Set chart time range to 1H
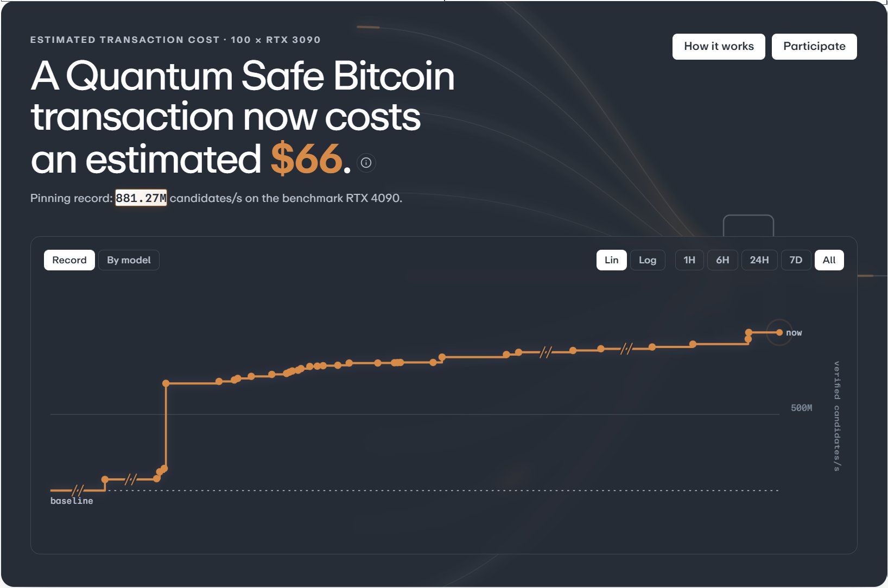The width and height of the screenshot is (888, 588). tap(689, 260)
